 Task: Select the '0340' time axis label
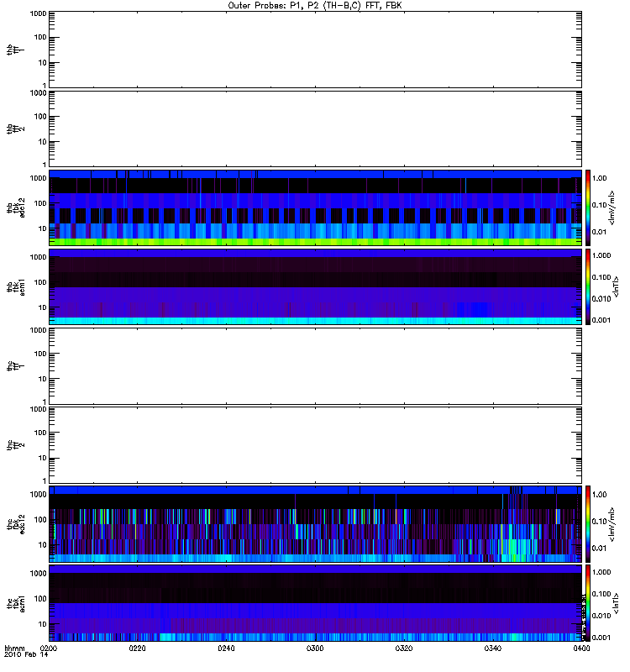pos(493,648)
